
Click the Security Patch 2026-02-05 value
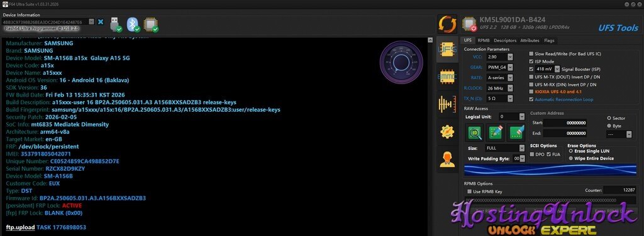[x=61, y=117]
